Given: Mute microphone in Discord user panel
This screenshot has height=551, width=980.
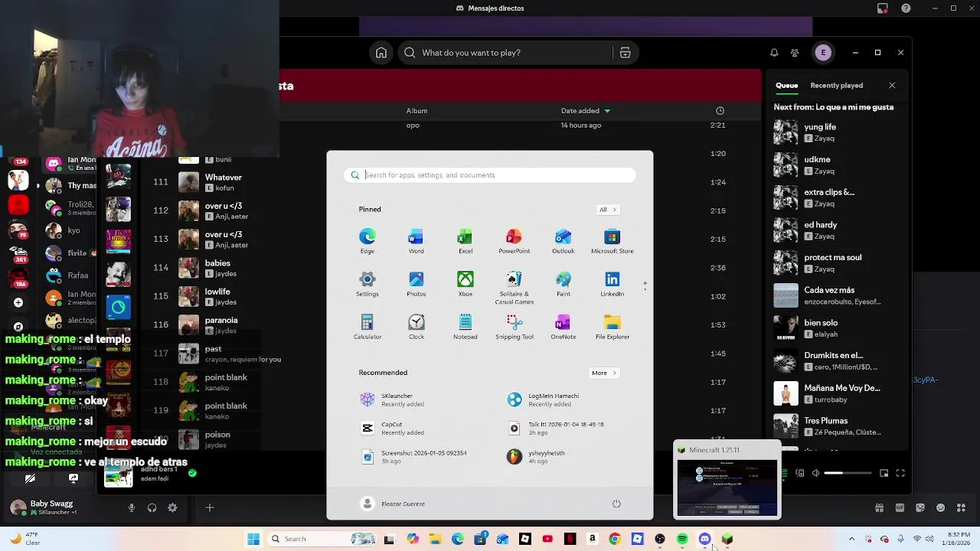Looking at the screenshot, I should tap(132, 507).
